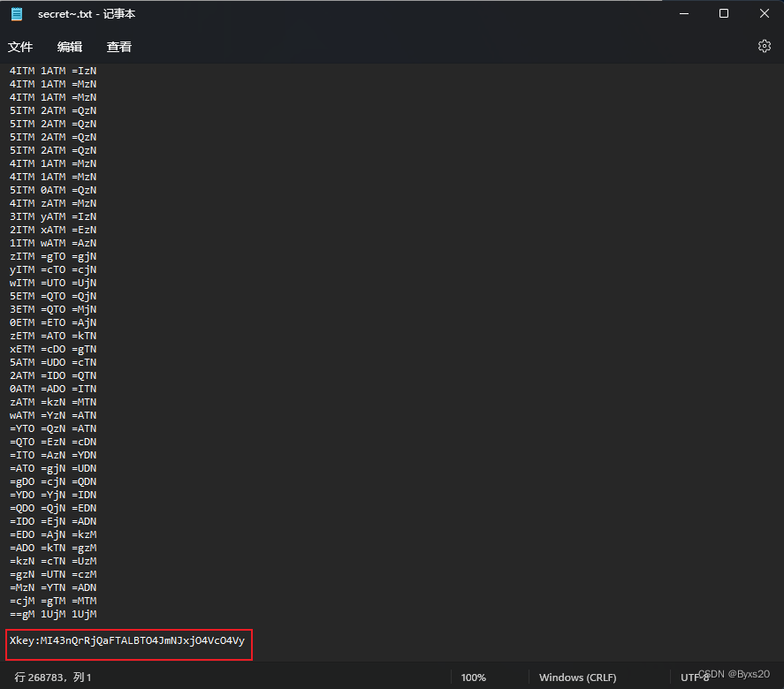Click the line '=IDO =EjN =ADN'

tap(53, 521)
